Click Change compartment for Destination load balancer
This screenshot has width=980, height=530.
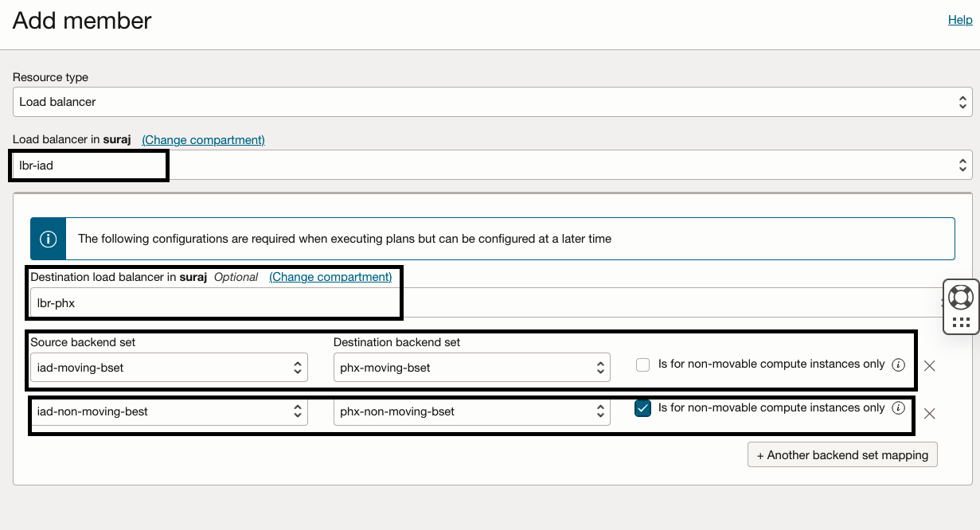click(x=330, y=277)
